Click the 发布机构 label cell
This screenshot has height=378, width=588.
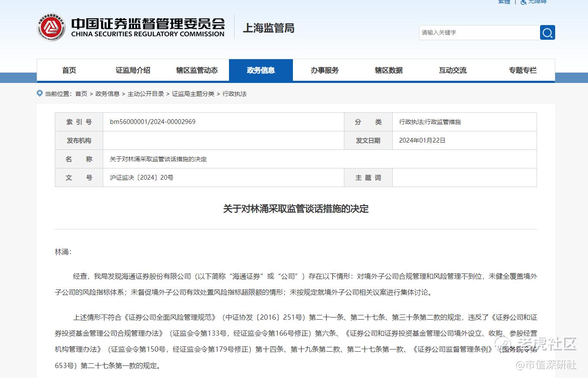79,140
